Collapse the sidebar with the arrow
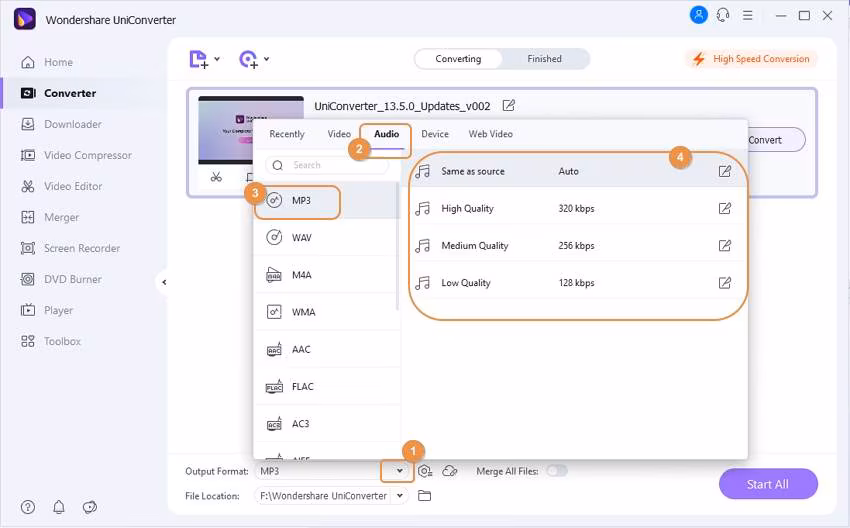This screenshot has height=528, width=850. pyautogui.click(x=164, y=282)
